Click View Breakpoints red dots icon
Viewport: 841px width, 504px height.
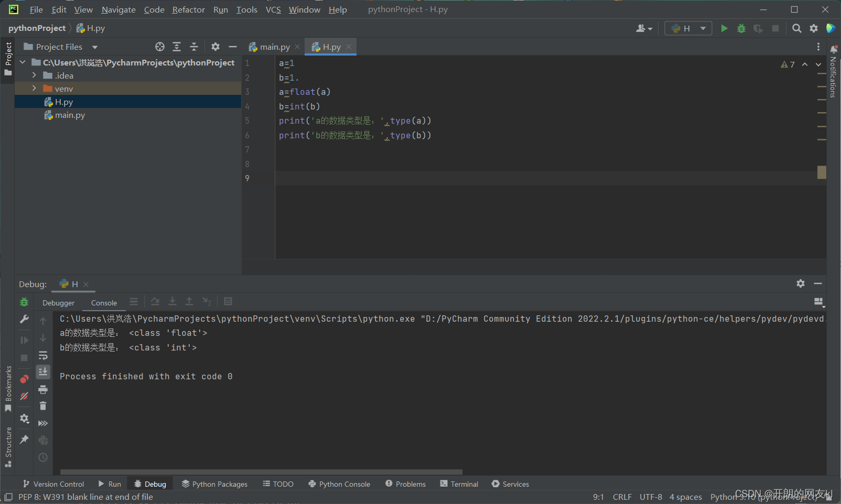24,379
